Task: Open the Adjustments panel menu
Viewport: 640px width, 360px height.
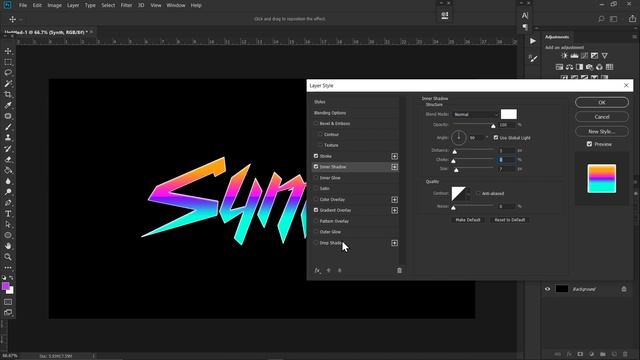Action: point(634,37)
